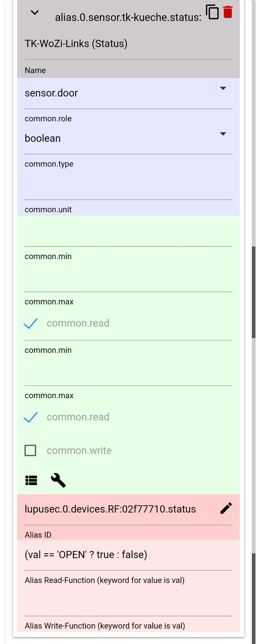Image resolution: width=260 pixels, height=644 pixels.
Task: Enable the common.write checkbox
Action: click(30, 450)
